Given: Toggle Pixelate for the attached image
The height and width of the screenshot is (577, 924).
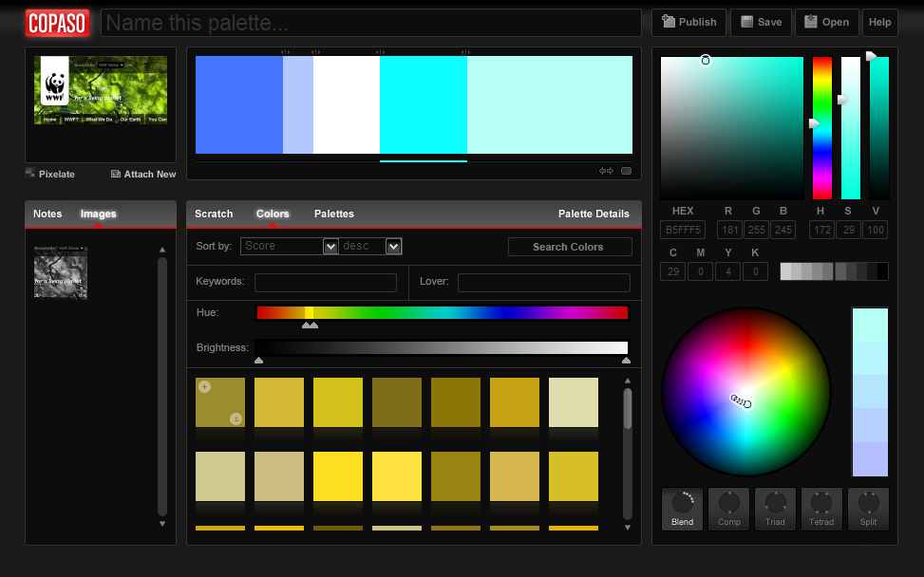Looking at the screenshot, I should [50, 174].
